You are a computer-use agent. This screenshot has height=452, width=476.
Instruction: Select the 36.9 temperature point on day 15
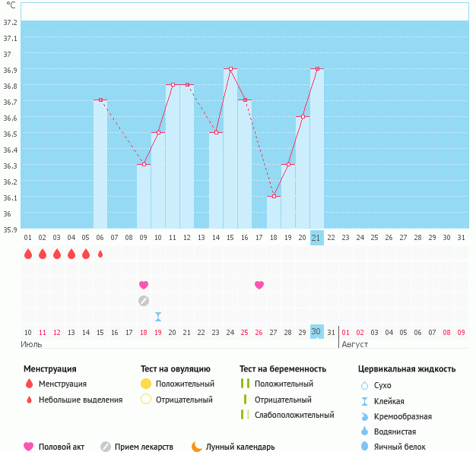230,69
